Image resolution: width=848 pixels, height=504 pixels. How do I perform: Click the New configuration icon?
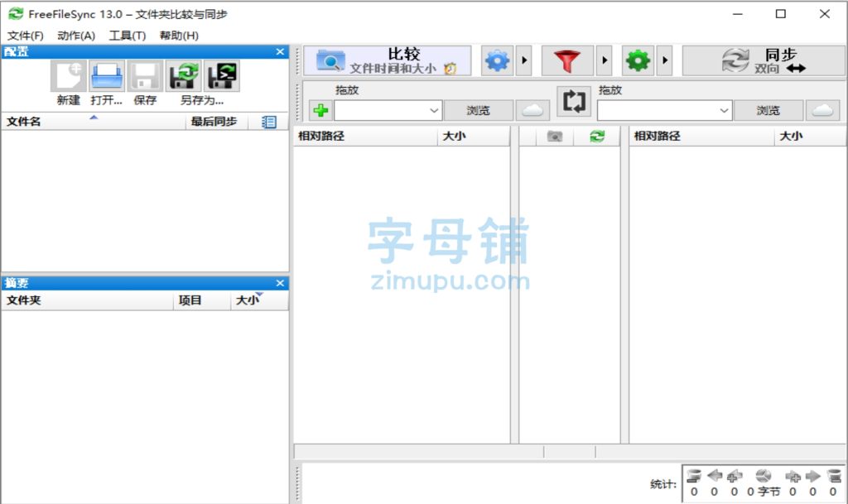tap(69, 76)
